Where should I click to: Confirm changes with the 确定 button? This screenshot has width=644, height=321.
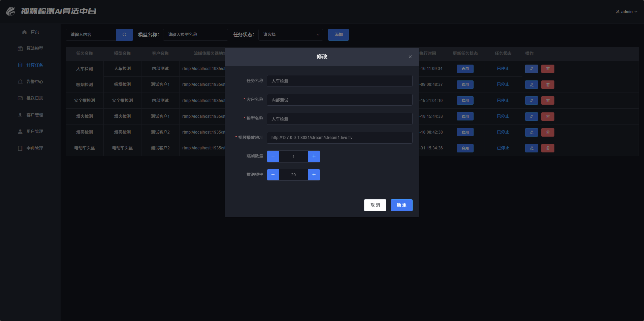(x=401, y=205)
